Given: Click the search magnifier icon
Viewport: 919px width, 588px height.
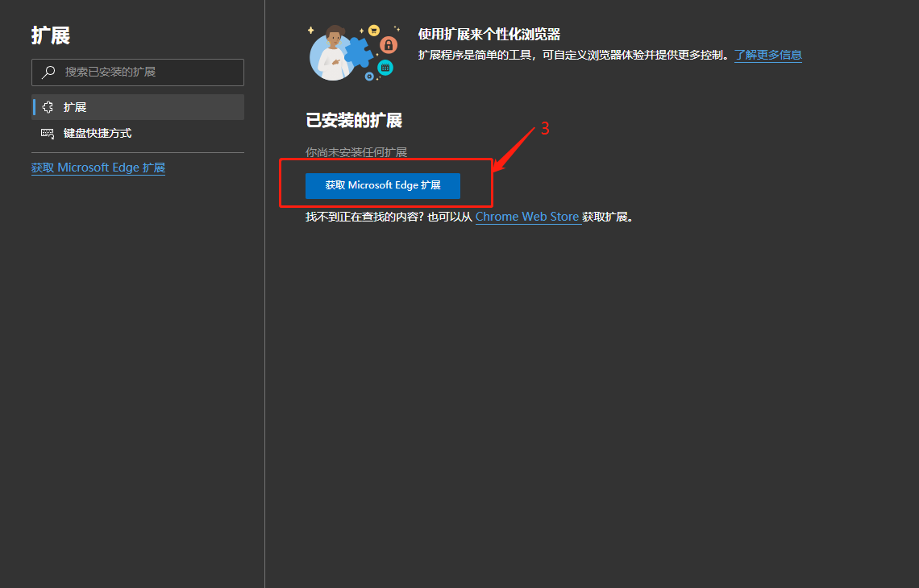Looking at the screenshot, I should (x=48, y=72).
